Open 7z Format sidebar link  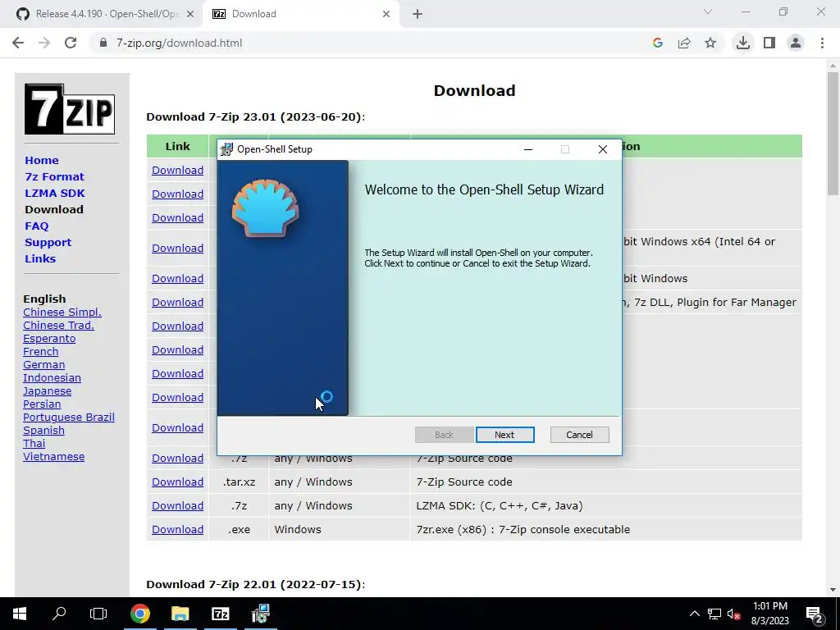(54, 177)
